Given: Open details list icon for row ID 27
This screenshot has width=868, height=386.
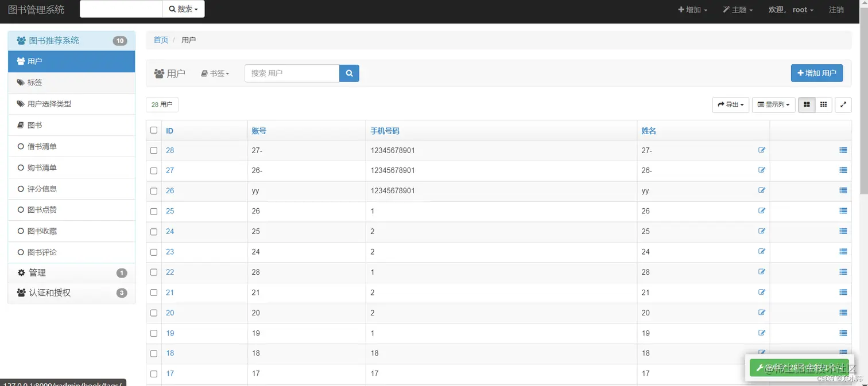Looking at the screenshot, I should point(843,170).
